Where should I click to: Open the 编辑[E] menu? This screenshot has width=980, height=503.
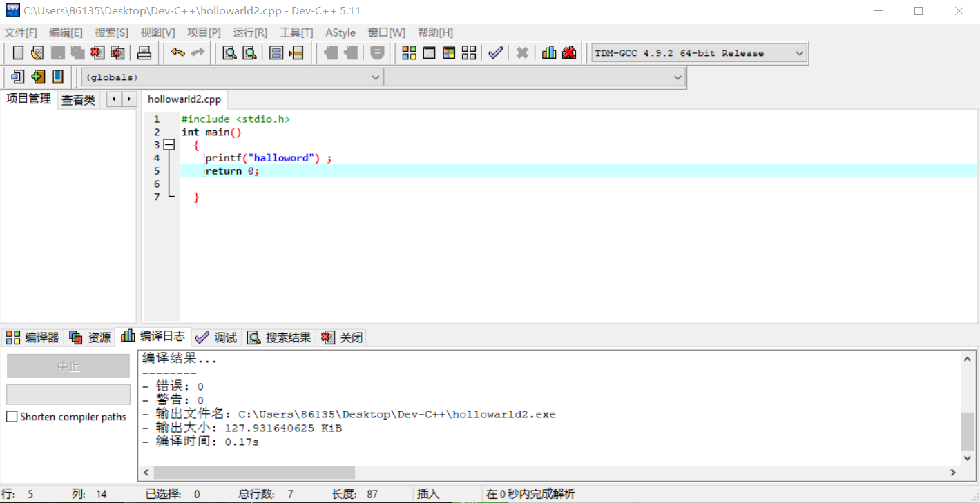click(x=66, y=32)
